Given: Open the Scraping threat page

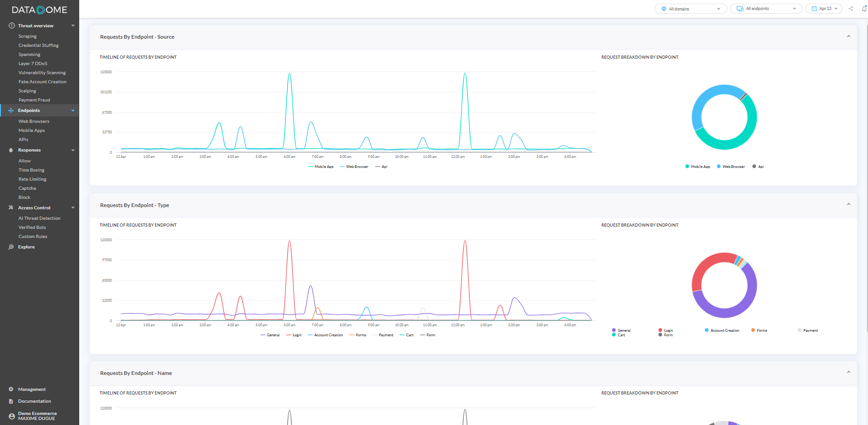Looking at the screenshot, I should pyautogui.click(x=27, y=36).
